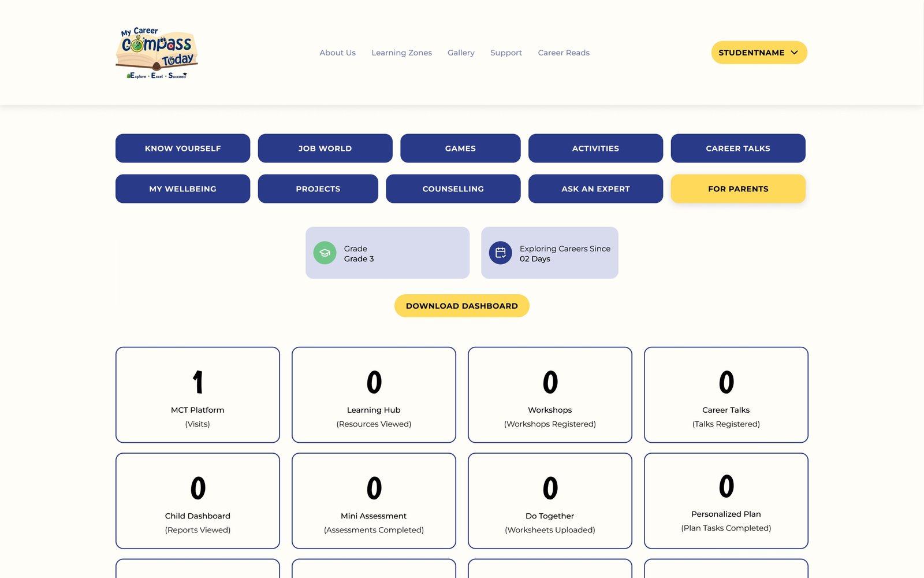Go to the Gallery page

pos(461,53)
